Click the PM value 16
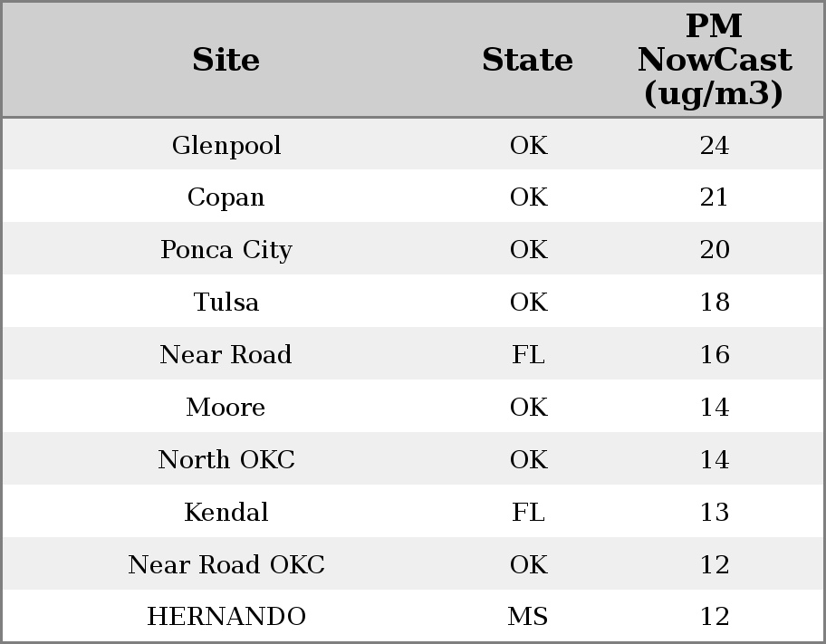 pos(715,355)
